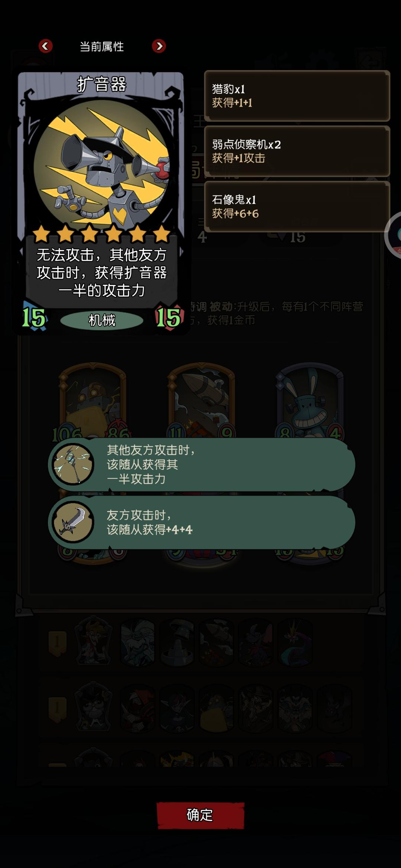401x868 pixels.
Task: Tap the red health value 15
Action: (x=169, y=318)
